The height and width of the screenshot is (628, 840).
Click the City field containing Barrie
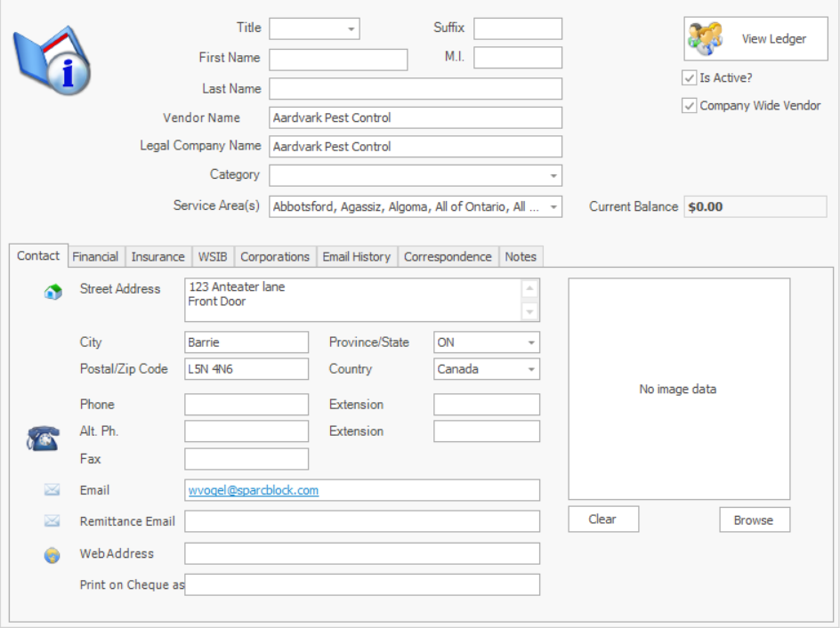246,342
